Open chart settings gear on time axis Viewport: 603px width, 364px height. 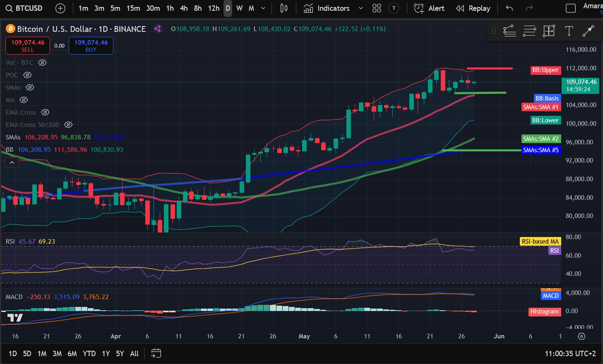point(581,336)
